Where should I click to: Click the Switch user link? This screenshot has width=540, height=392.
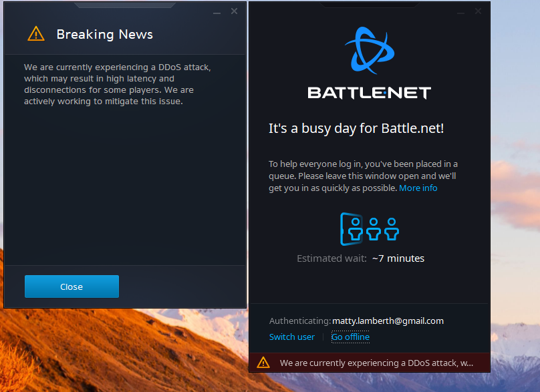(x=291, y=337)
